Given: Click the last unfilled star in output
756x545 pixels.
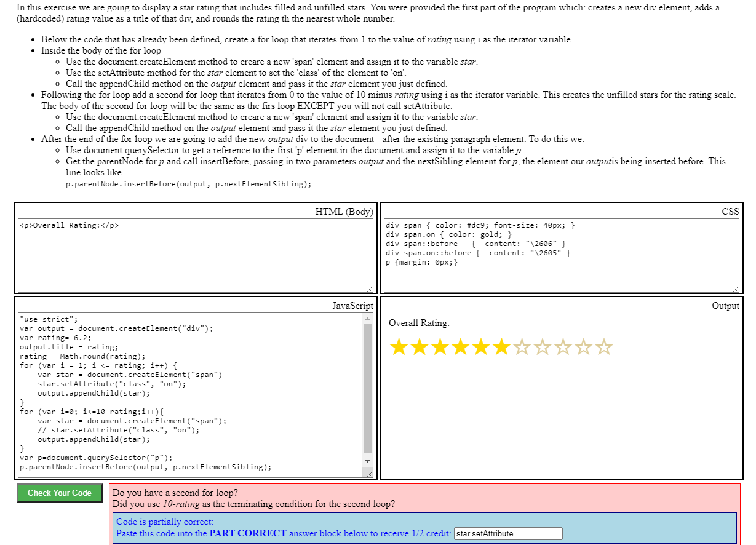Looking at the screenshot, I should coord(603,347).
